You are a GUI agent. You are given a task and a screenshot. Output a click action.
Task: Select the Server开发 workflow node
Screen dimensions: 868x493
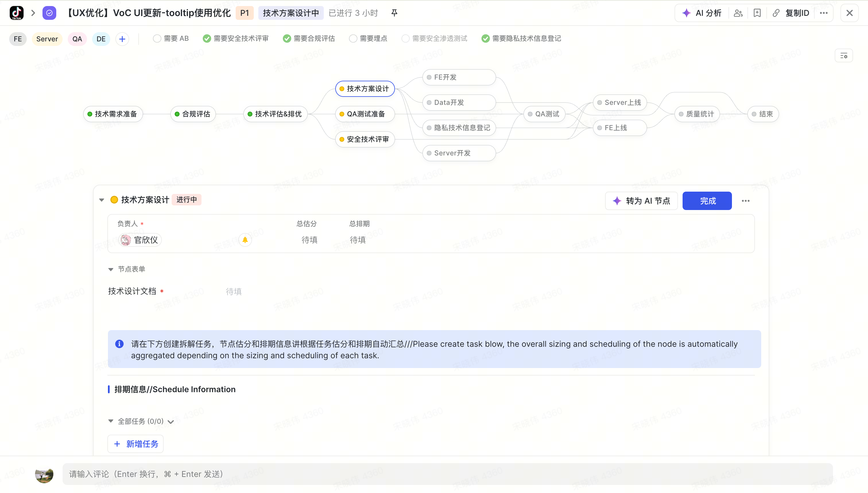click(459, 153)
